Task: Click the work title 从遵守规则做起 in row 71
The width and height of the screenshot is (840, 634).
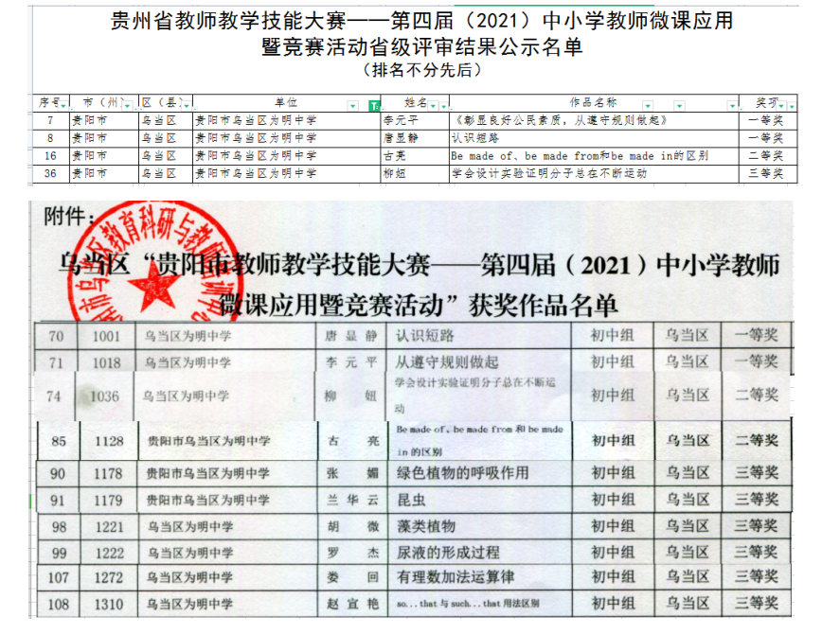Action: 447,362
